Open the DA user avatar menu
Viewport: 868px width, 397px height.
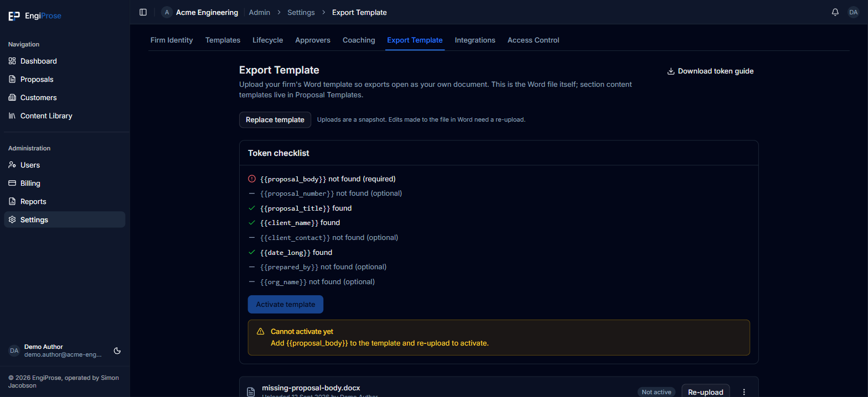(853, 12)
